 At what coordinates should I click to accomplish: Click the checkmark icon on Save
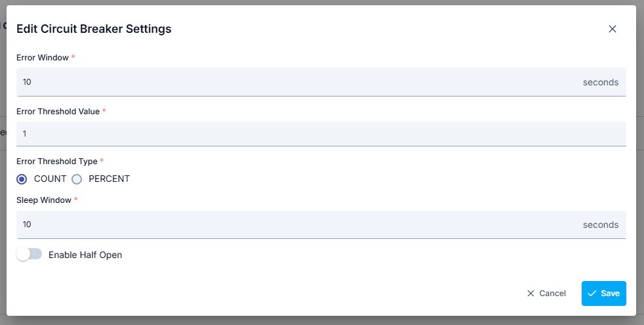click(592, 293)
